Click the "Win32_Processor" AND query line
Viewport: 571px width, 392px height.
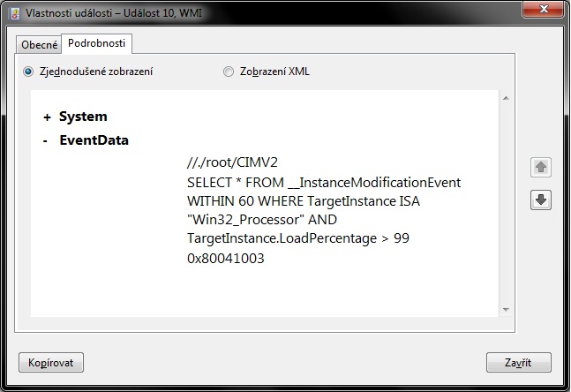click(x=262, y=220)
